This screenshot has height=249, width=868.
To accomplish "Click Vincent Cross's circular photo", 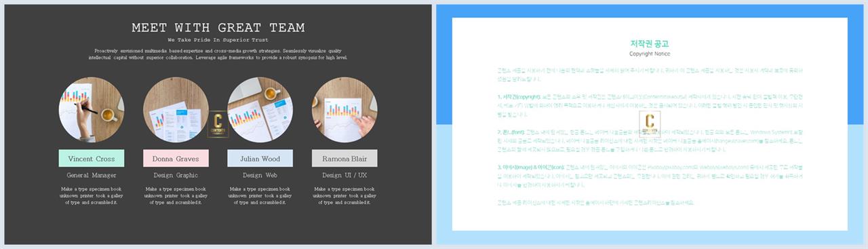I will point(92,109).
